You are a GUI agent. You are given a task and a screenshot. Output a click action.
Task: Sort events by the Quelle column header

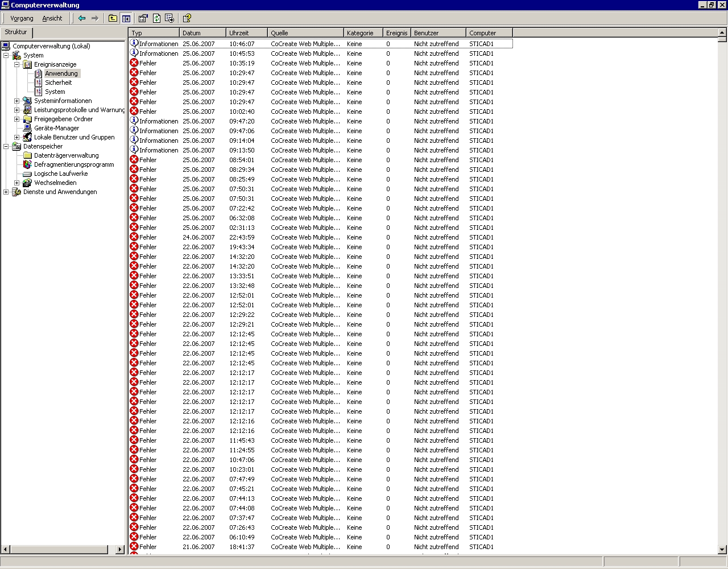click(306, 33)
